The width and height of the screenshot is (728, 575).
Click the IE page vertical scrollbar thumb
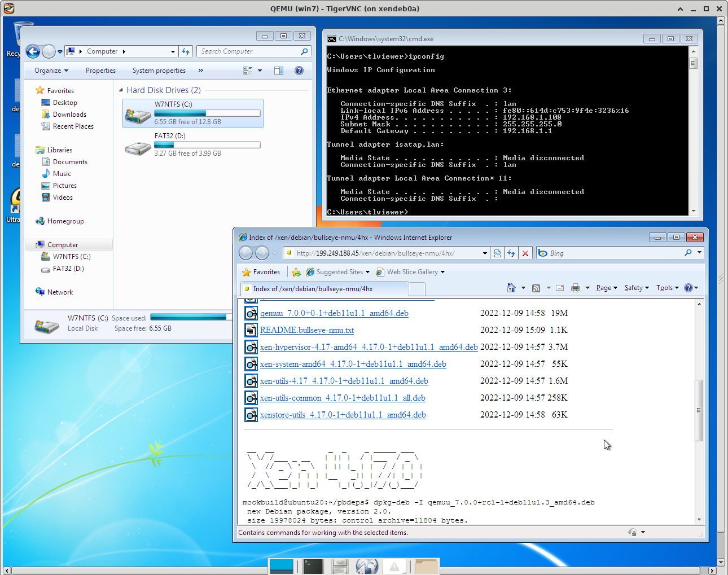(x=699, y=410)
